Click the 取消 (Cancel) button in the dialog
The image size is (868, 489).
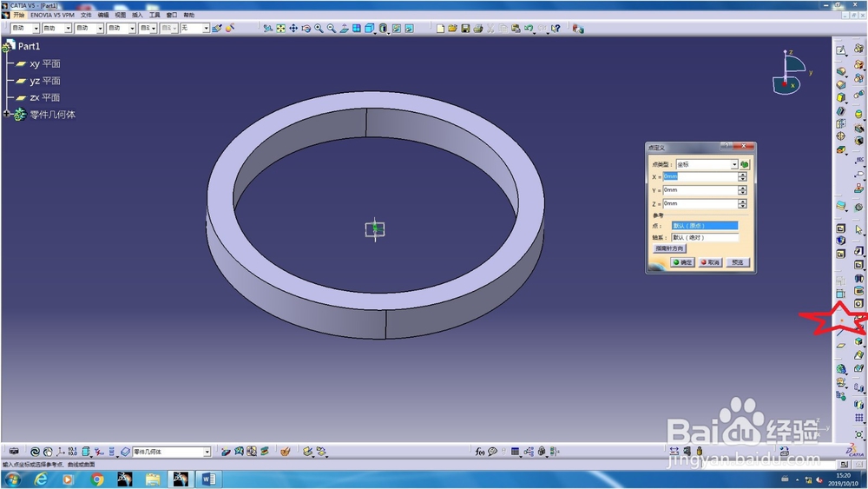coord(710,262)
